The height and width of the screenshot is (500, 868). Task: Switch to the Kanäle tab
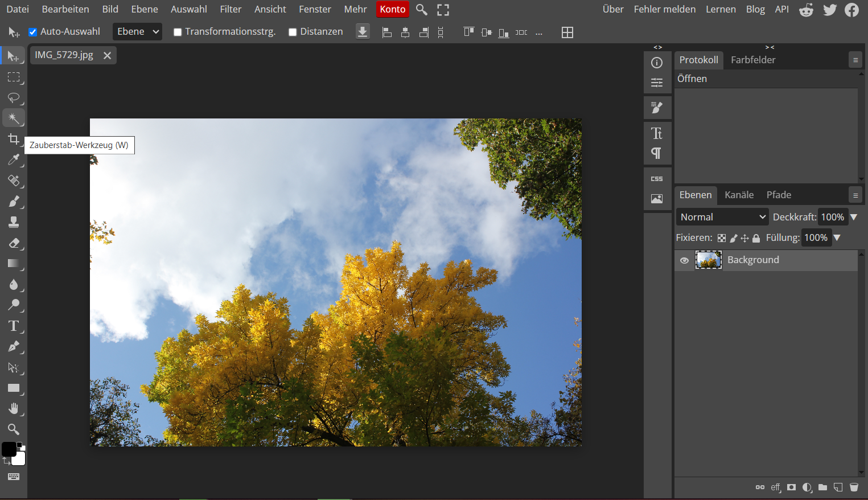[738, 194]
